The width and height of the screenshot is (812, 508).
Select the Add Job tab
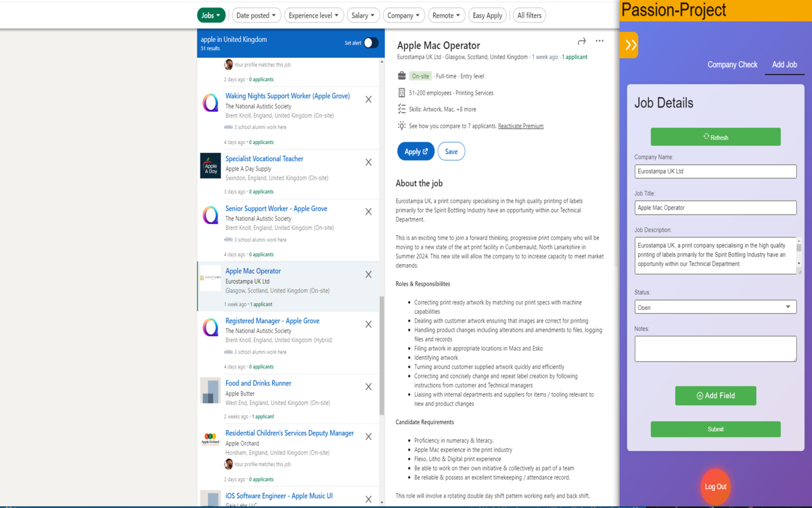coord(784,65)
